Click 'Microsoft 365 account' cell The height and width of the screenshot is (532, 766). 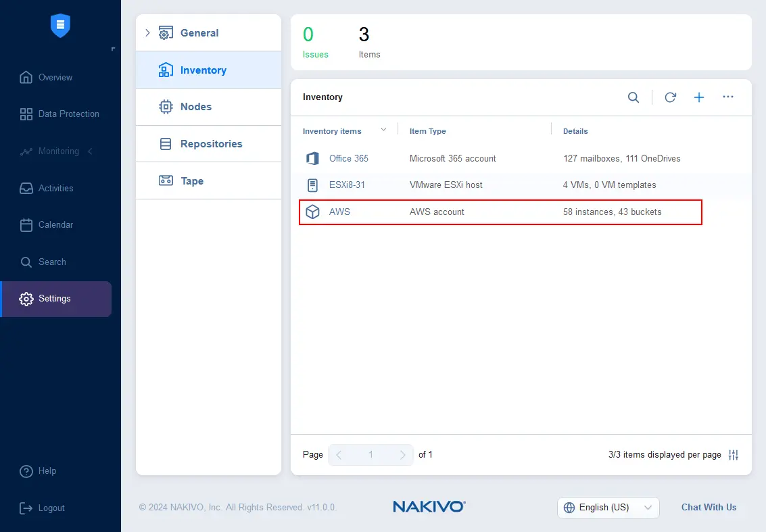click(452, 158)
